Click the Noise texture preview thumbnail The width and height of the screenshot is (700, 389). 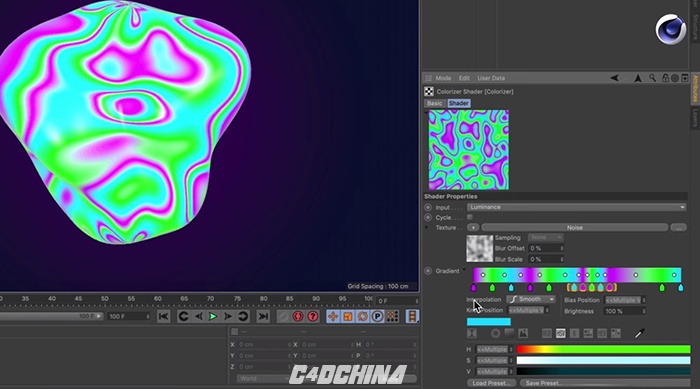pos(479,248)
